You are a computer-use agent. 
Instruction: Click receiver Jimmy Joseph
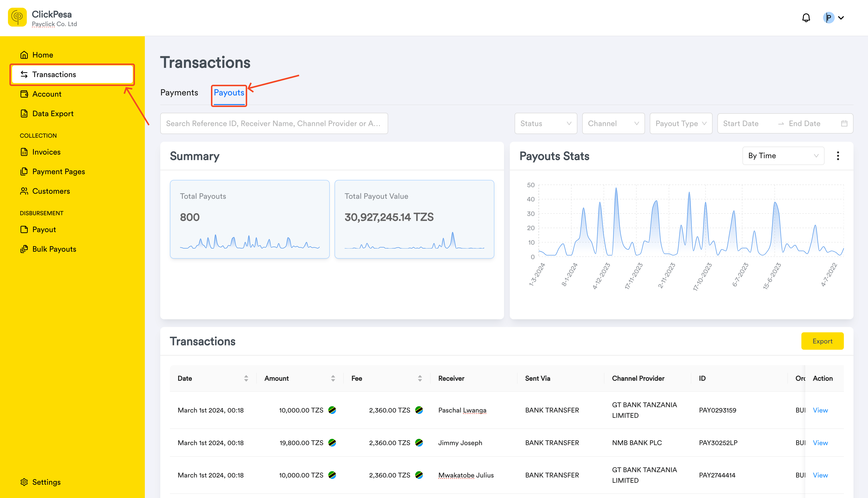[x=460, y=443]
